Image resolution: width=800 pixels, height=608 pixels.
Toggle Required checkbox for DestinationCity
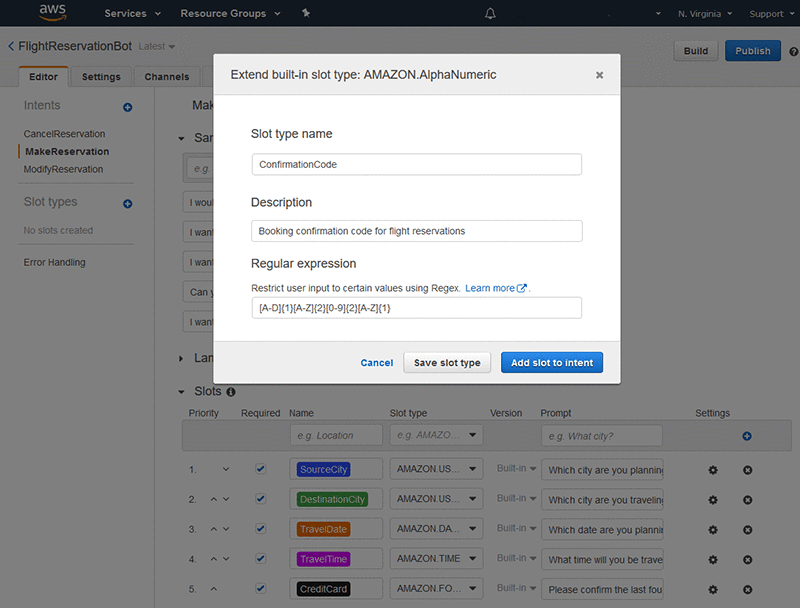click(x=261, y=498)
